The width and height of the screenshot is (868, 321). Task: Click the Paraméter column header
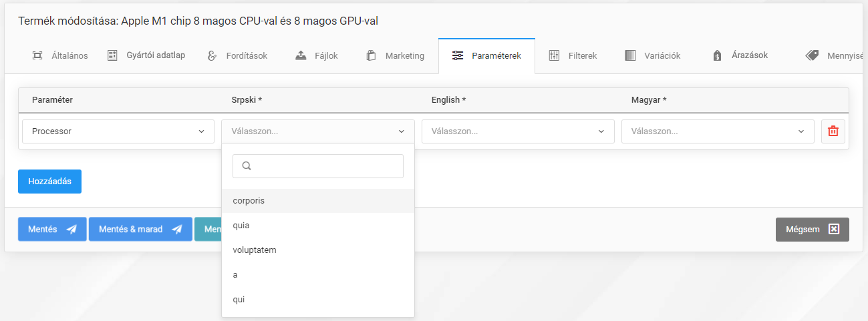52,100
